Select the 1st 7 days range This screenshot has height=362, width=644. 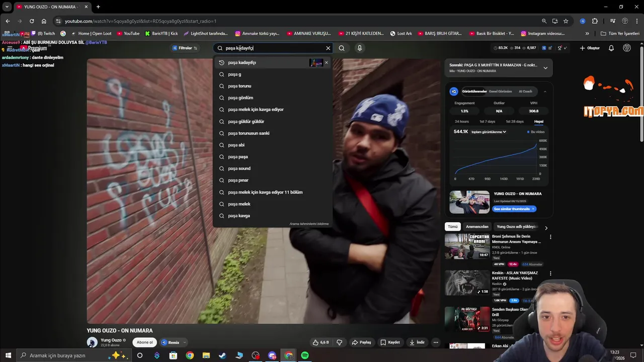[487, 122]
